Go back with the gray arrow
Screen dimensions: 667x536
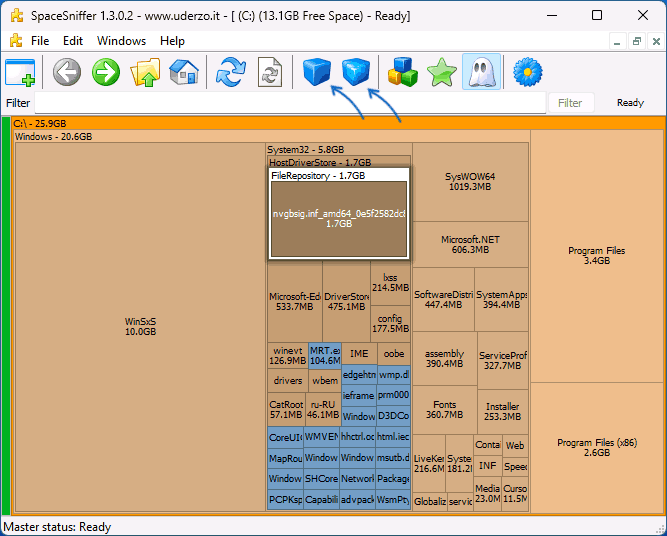coord(67,72)
